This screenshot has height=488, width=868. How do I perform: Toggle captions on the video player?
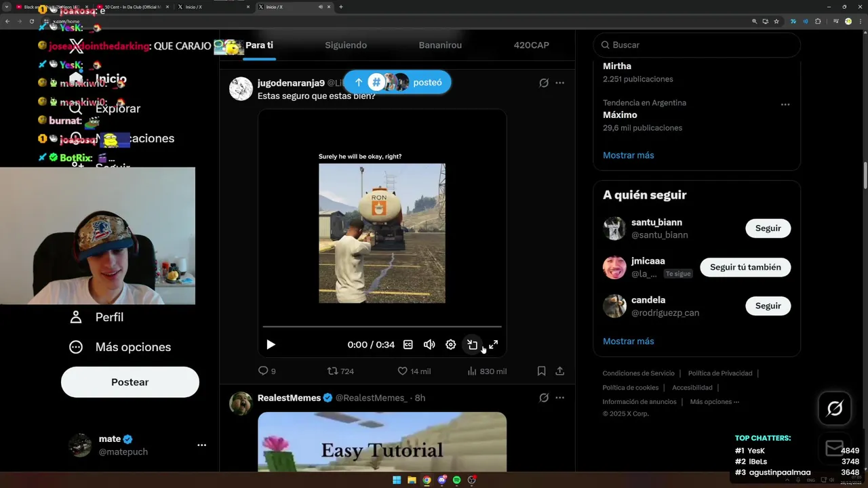[408, 344]
